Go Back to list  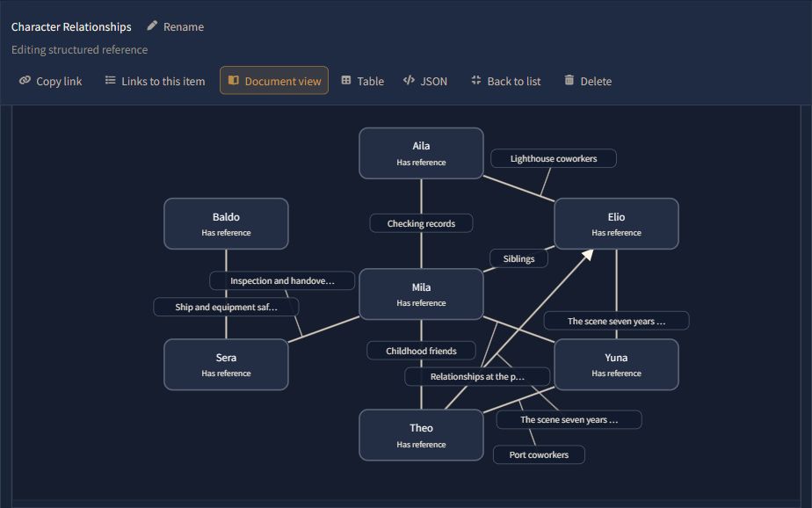[x=506, y=81]
